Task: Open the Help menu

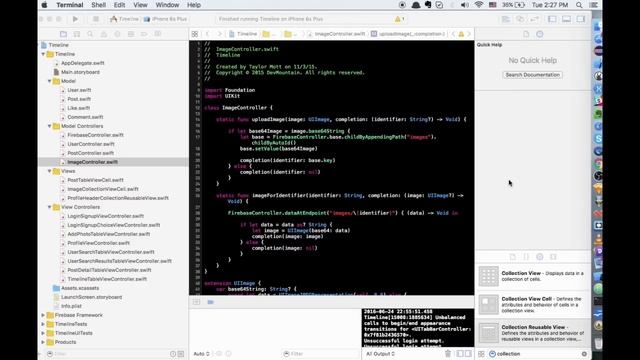Action: (194, 5)
